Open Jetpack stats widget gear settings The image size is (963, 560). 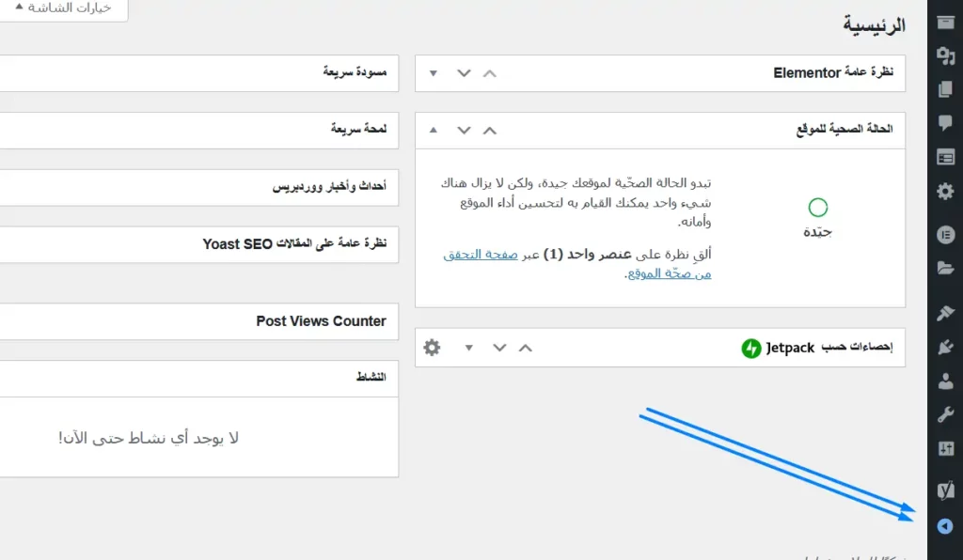point(432,347)
